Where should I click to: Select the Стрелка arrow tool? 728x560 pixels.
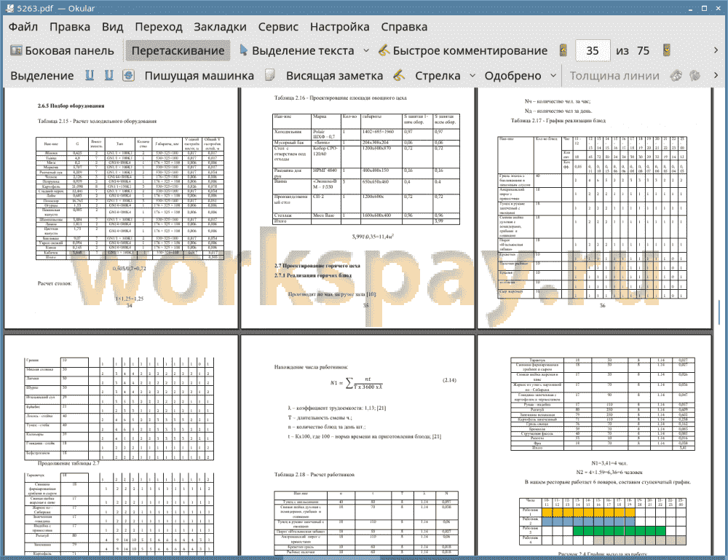[438, 76]
